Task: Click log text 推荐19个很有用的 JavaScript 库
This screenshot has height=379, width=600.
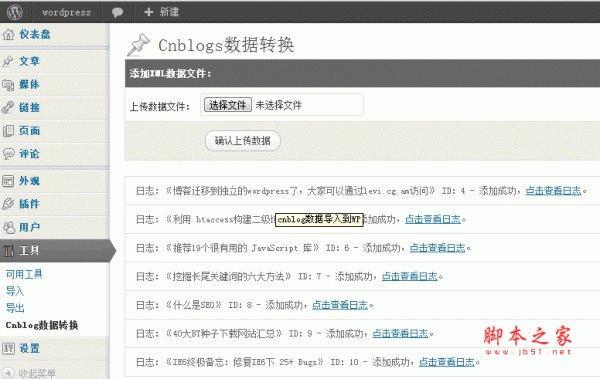Action: pyautogui.click(x=243, y=248)
